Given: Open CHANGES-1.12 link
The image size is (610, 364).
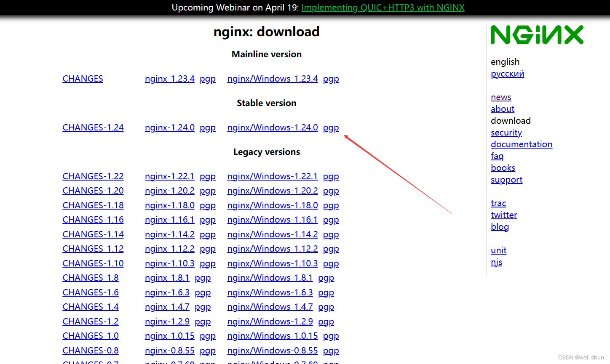Looking at the screenshot, I should [x=93, y=249].
